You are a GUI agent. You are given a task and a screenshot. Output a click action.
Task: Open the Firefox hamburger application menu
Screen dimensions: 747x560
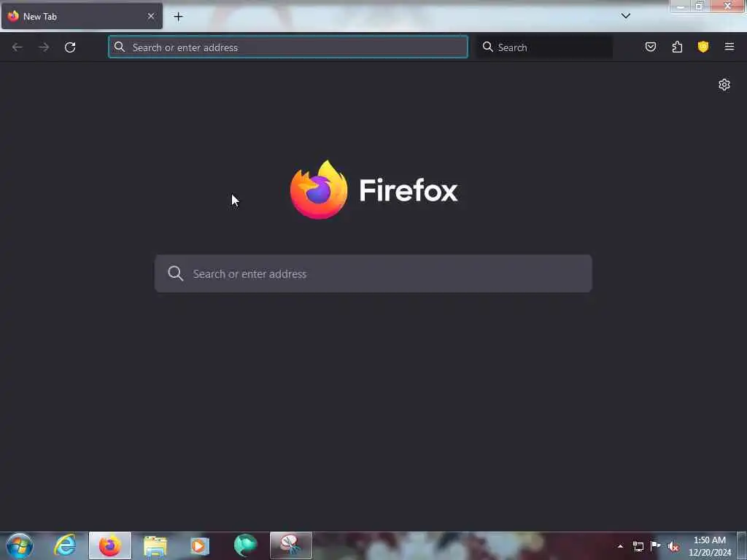click(x=729, y=47)
